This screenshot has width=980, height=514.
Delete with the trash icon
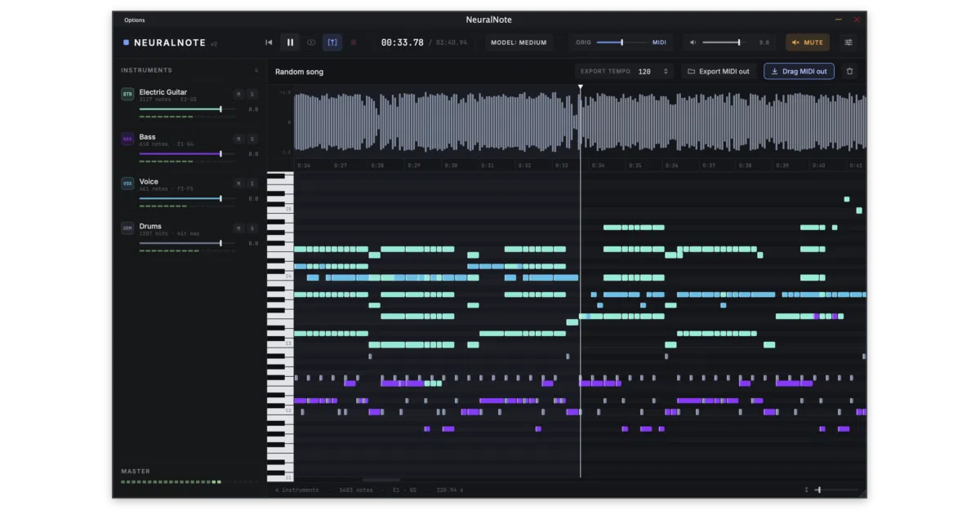[849, 72]
